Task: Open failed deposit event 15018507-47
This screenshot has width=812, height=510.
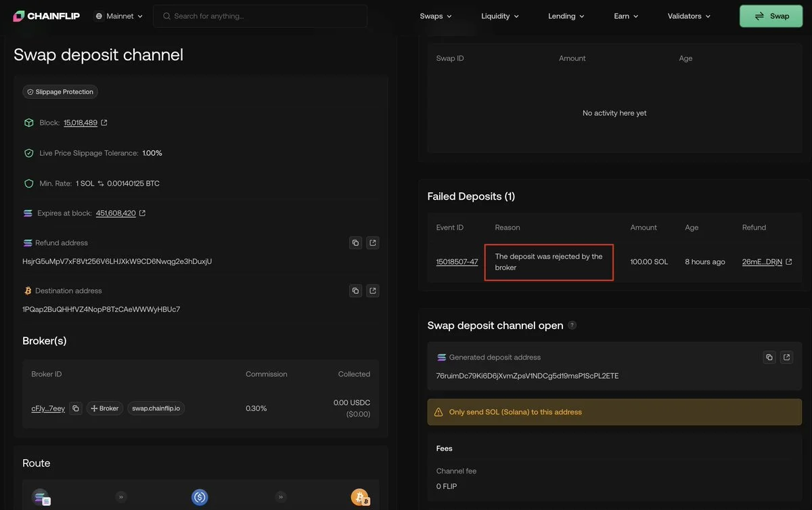Action: point(457,261)
